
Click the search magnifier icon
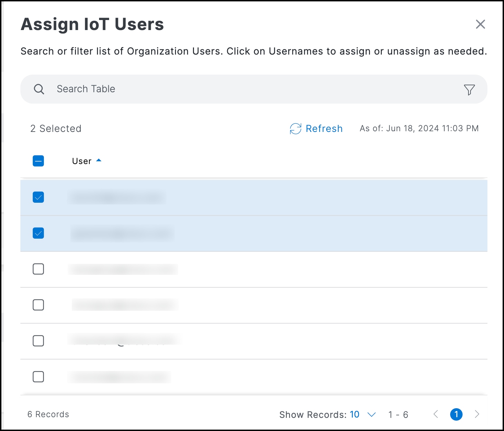(39, 89)
